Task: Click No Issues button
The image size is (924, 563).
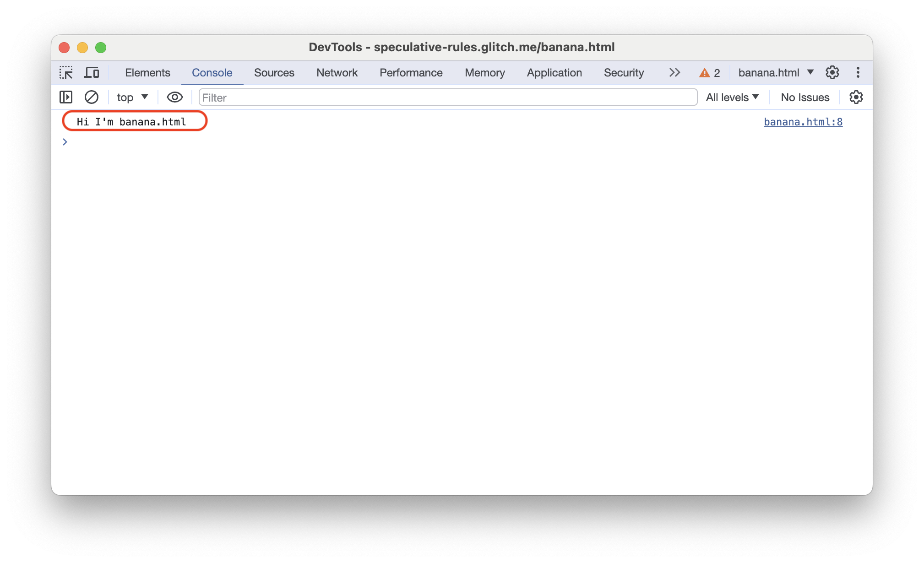Action: tap(805, 97)
